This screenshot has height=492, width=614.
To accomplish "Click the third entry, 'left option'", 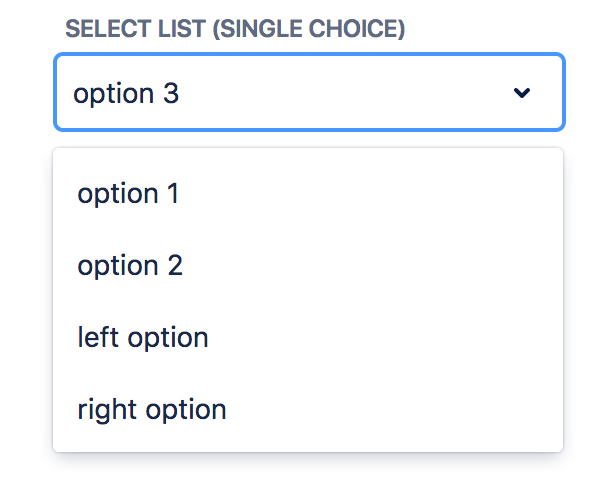I will [x=142, y=338].
